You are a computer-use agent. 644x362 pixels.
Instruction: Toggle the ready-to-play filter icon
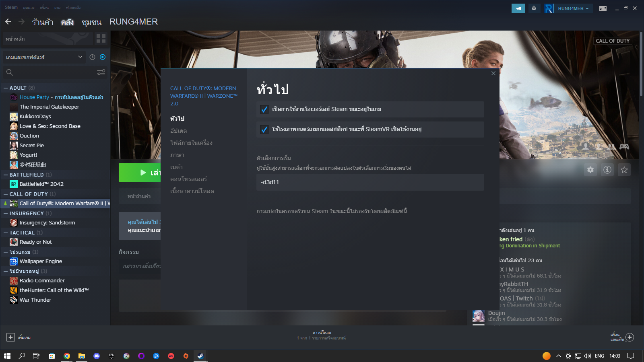coord(103,57)
